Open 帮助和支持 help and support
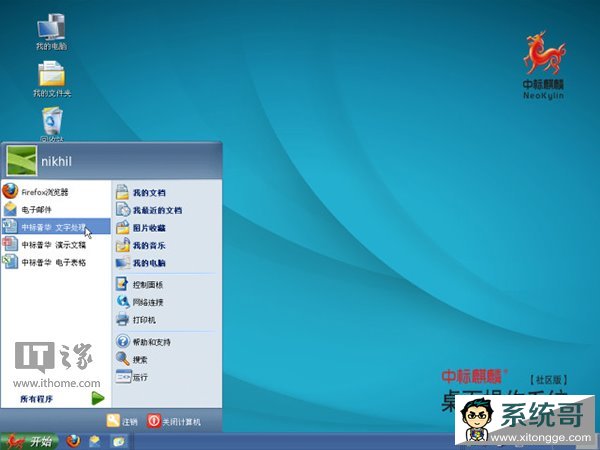 143,341
